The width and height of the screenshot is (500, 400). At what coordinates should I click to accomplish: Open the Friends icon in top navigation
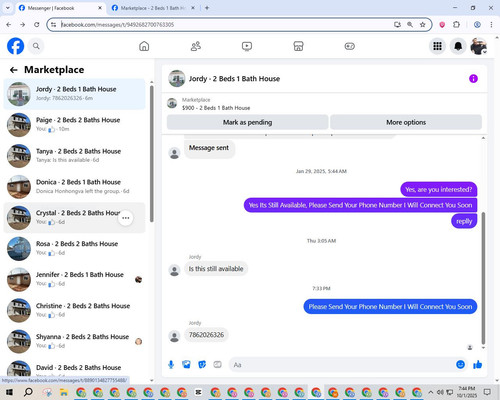pos(196,46)
